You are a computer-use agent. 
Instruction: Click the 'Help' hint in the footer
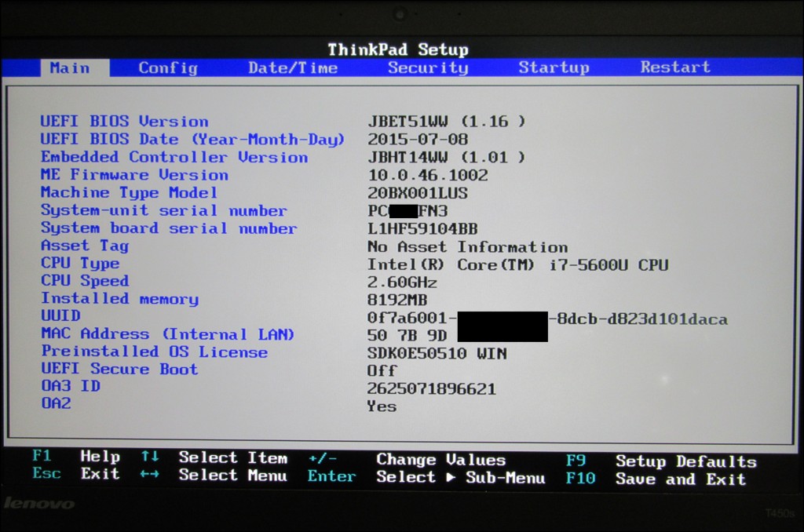(x=100, y=456)
